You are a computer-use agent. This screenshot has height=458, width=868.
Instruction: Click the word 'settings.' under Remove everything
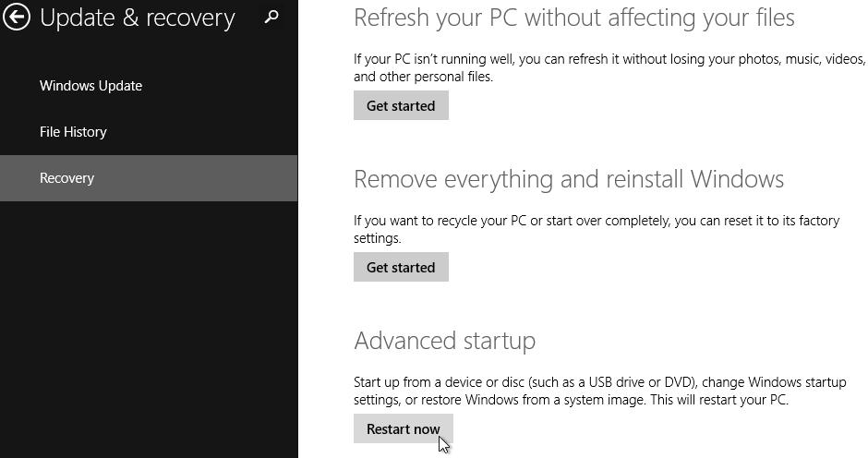coord(377,238)
